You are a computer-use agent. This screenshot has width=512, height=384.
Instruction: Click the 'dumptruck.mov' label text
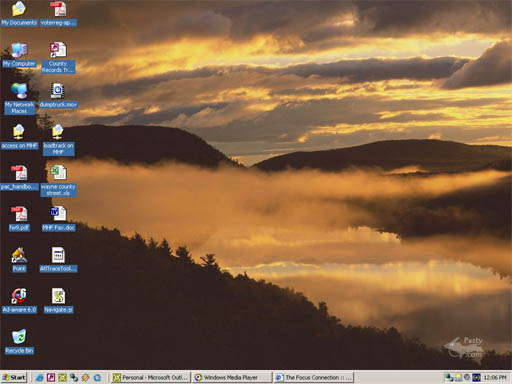pyautogui.click(x=58, y=105)
